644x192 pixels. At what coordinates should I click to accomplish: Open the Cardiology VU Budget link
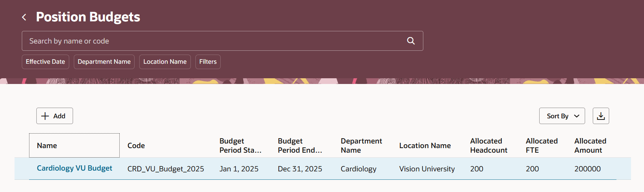coord(75,168)
